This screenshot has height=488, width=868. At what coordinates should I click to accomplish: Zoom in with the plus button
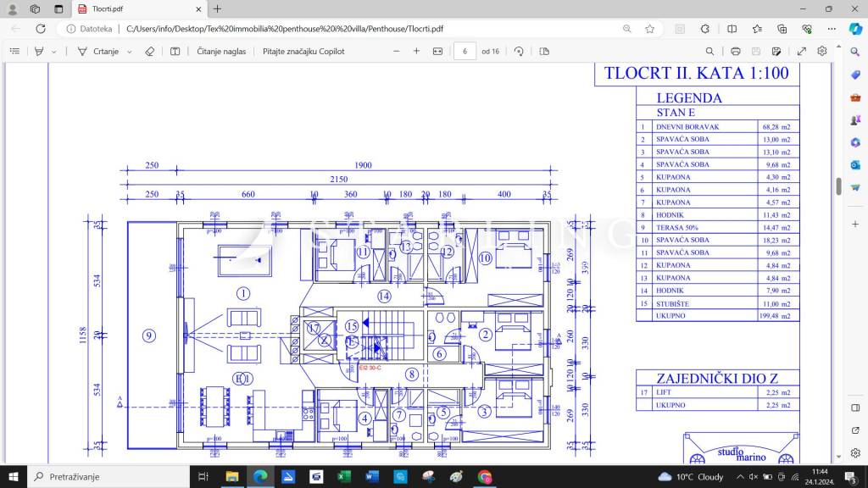pos(416,51)
